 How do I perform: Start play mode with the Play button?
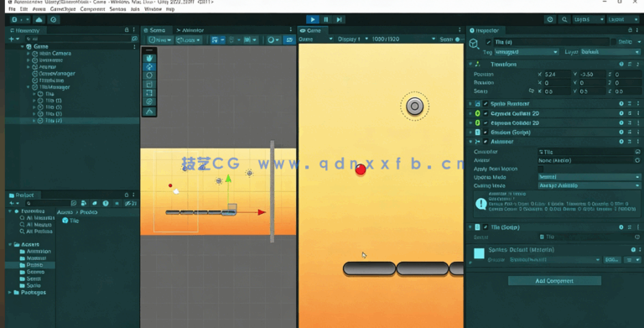pos(313,19)
